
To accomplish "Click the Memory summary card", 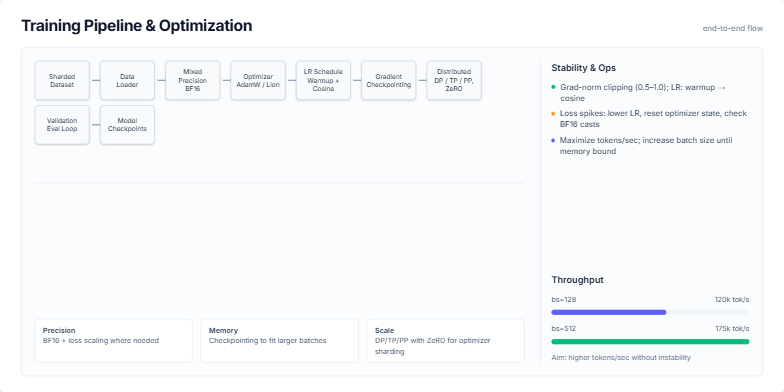I will (x=280, y=340).
